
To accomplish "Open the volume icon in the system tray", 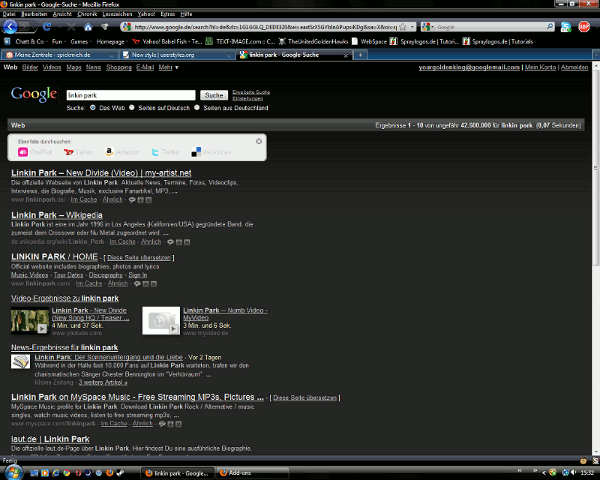I will coord(574,473).
